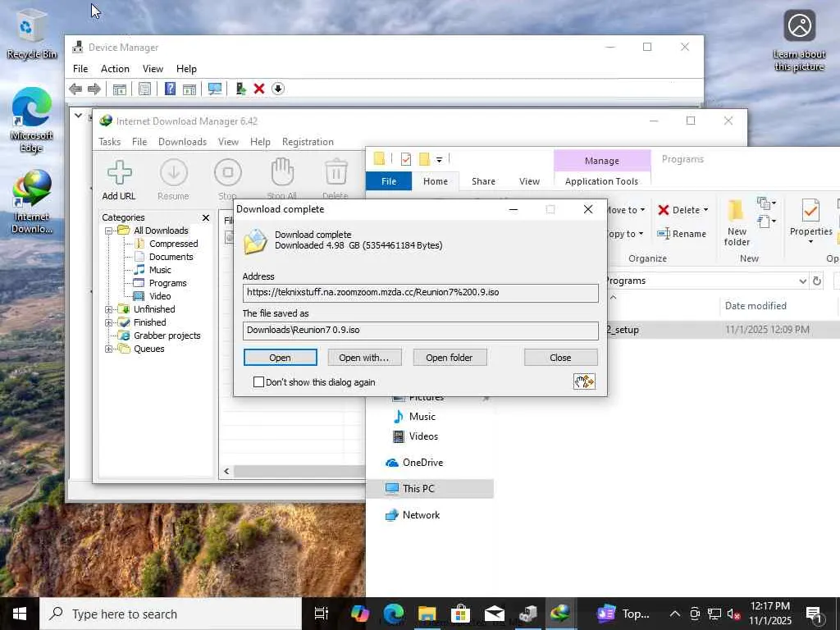This screenshot has width=840, height=630.
Task: Click scan for hardware changes monitor icon
Action: 215,89
